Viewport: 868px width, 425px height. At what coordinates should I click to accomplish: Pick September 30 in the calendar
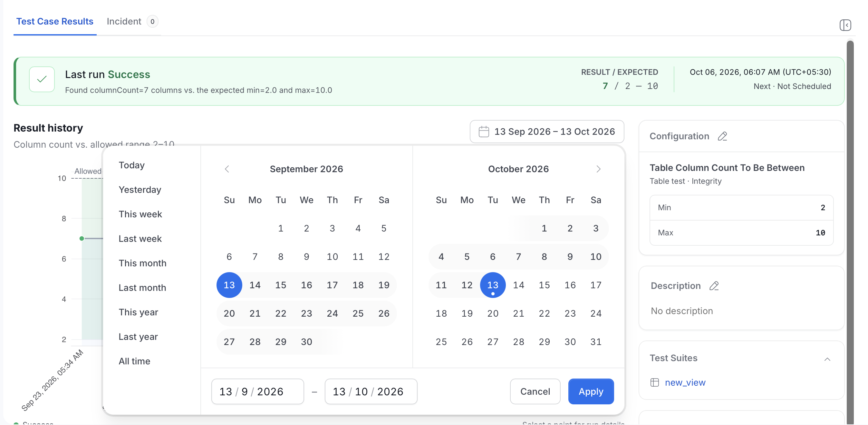tap(306, 342)
